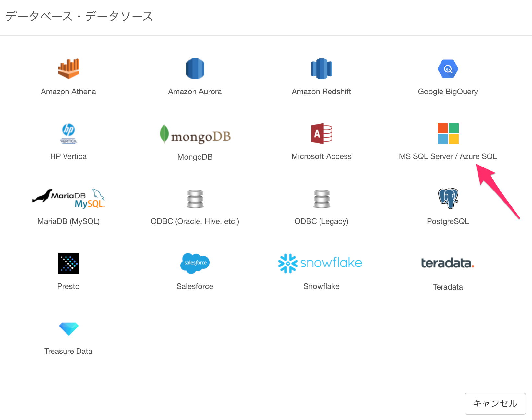The image size is (532, 420).
Task: Click the Google BigQuery label
Action: coord(448,92)
